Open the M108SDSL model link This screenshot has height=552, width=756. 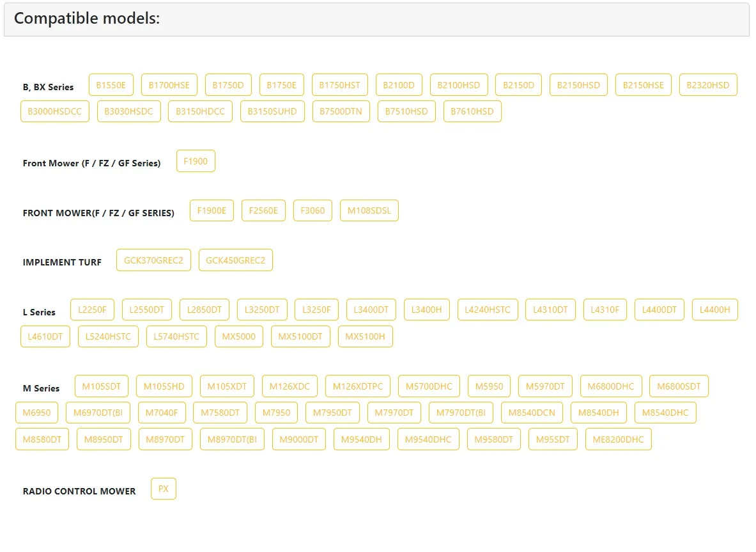(x=369, y=210)
